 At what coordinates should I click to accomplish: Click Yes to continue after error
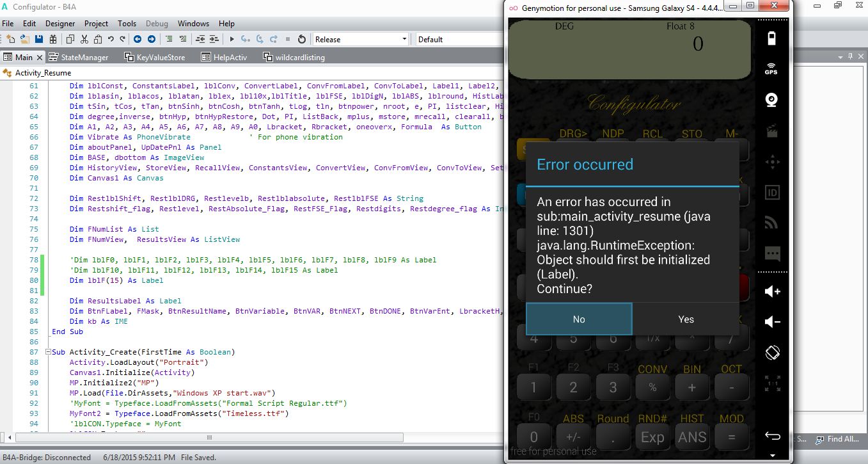(686, 319)
